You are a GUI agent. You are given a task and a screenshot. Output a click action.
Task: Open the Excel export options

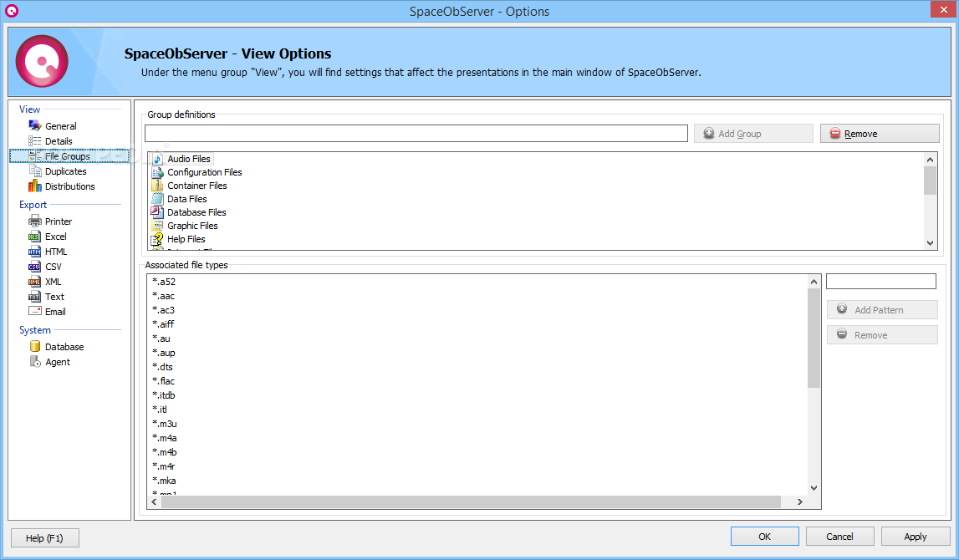pyautogui.click(x=56, y=237)
